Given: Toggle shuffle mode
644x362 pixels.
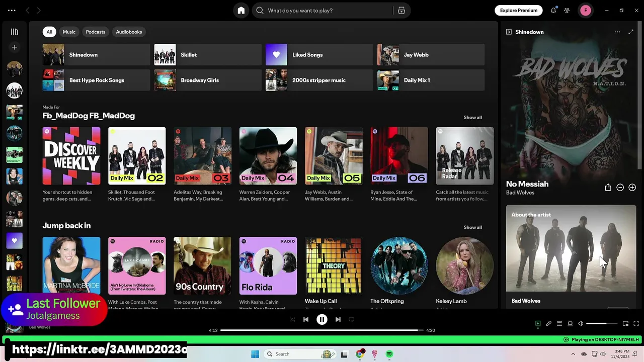Looking at the screenshot, I should 292,319.
